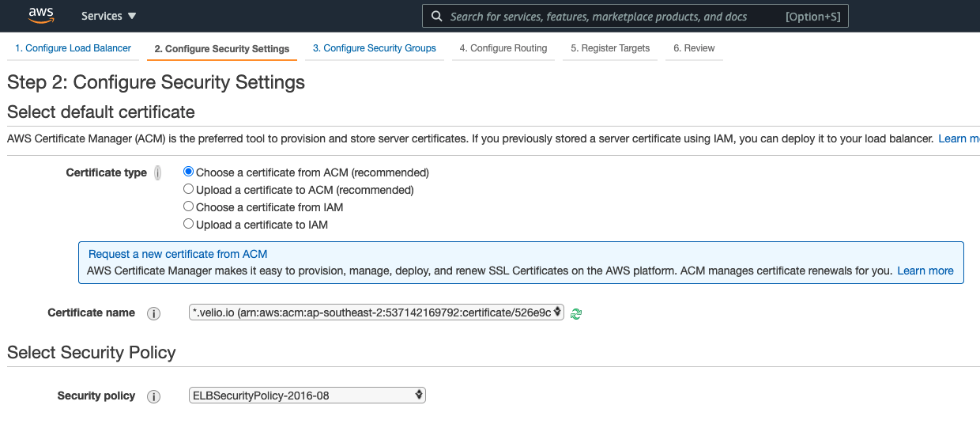Click Request a new certificate from ACM
The height and width of the screenshot is (443, 980).
pos(178,254)
